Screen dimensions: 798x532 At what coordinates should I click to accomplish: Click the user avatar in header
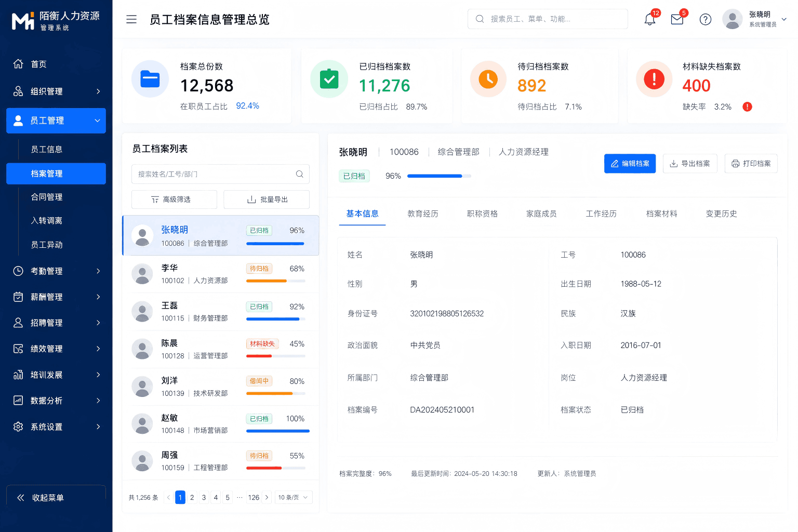click(733, 19)
